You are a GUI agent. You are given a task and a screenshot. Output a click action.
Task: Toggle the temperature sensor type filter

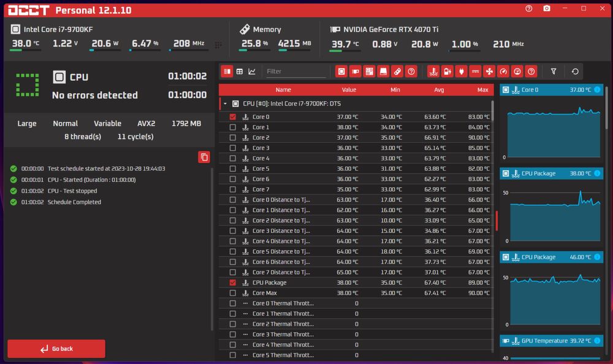[433, 72]
